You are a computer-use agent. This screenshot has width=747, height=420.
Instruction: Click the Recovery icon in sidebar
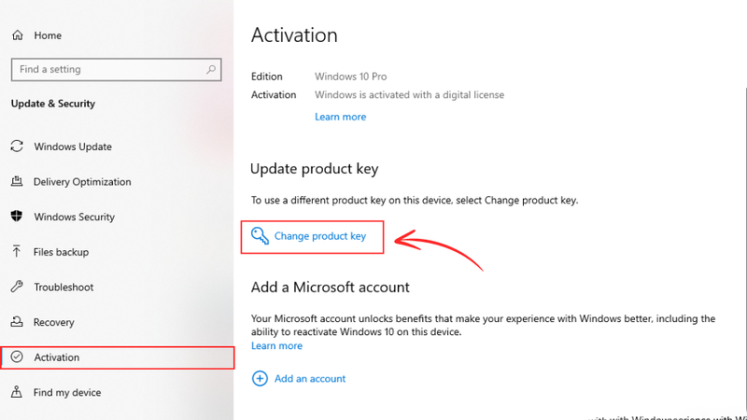click(17, 322)
